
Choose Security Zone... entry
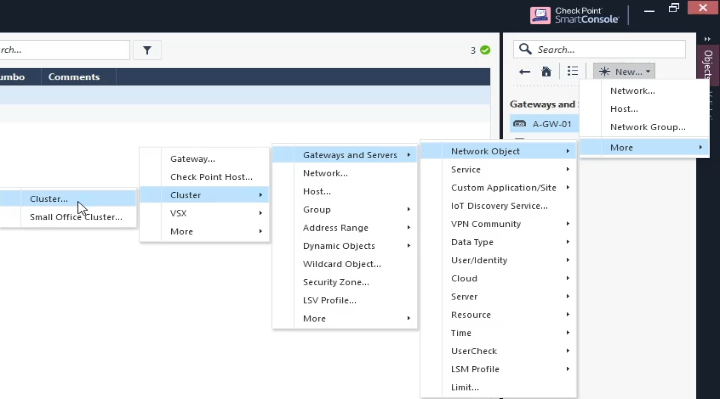click(344, 282)
